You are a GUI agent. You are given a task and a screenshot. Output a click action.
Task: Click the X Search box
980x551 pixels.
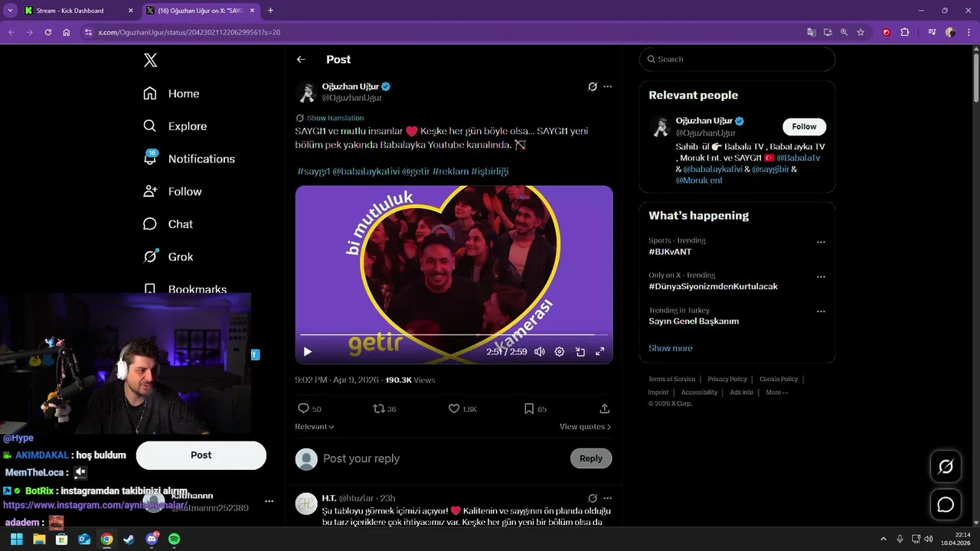click(737, 59)
